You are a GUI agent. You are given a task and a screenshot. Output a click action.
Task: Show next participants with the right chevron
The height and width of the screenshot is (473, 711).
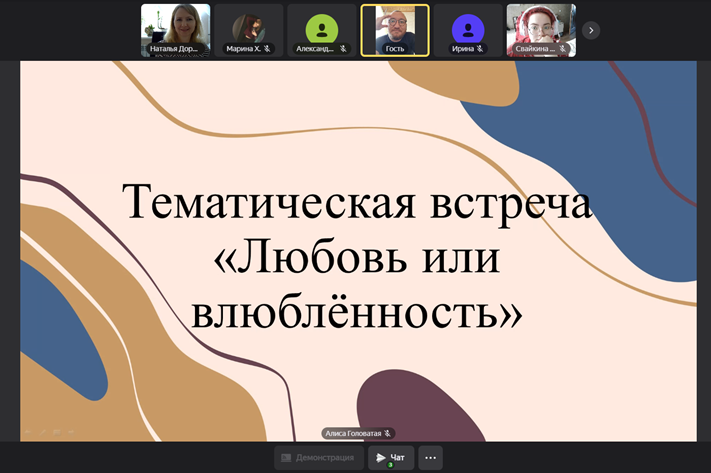click(591, 30)
